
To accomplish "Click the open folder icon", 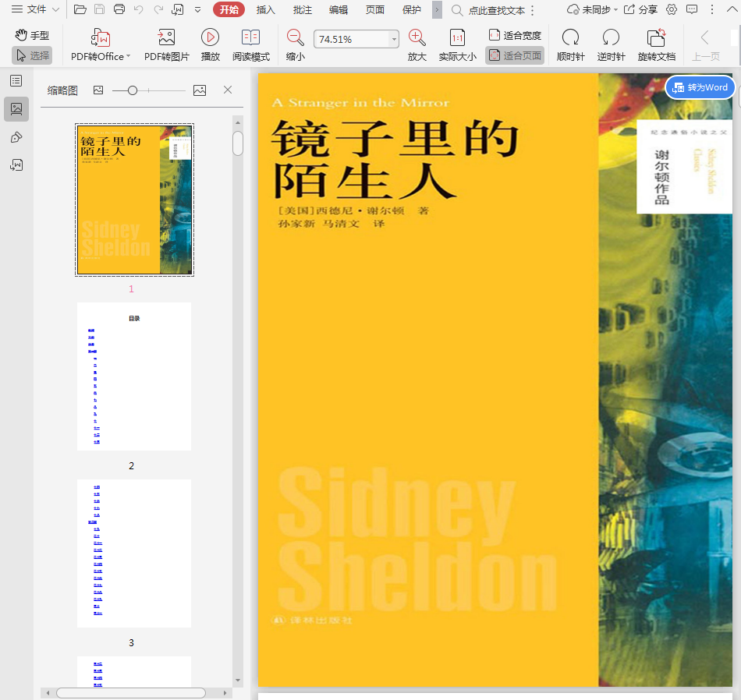I will [x=80, y=9].
